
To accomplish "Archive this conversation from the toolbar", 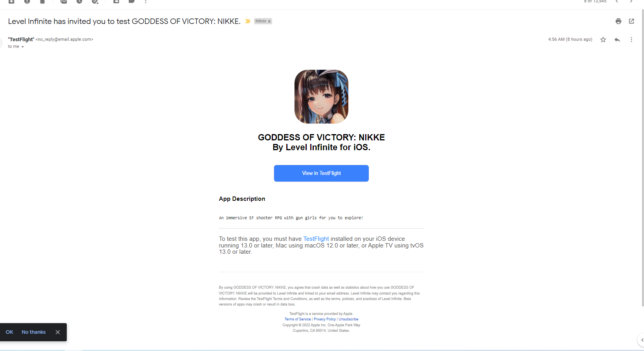I will click(11, 2).
